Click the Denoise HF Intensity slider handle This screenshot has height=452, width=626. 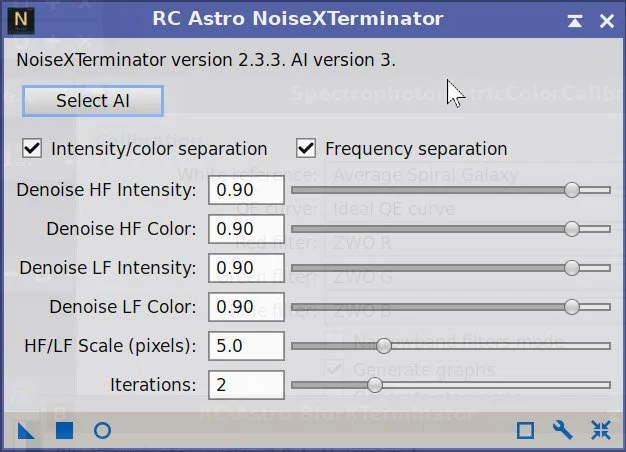click(572, 190)
